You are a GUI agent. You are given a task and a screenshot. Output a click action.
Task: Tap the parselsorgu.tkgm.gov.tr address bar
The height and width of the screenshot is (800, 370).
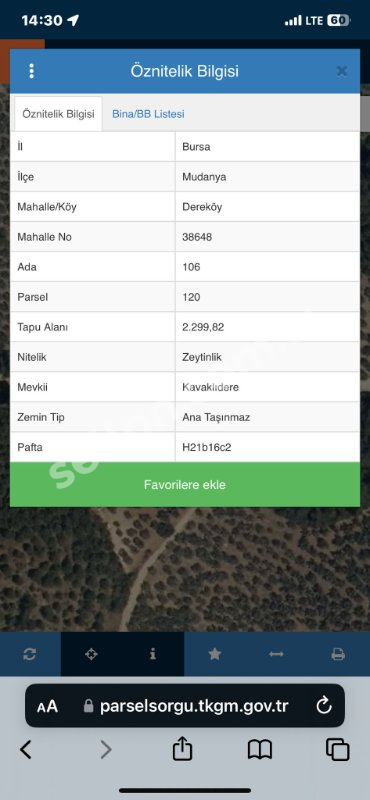tap(186, 706)
